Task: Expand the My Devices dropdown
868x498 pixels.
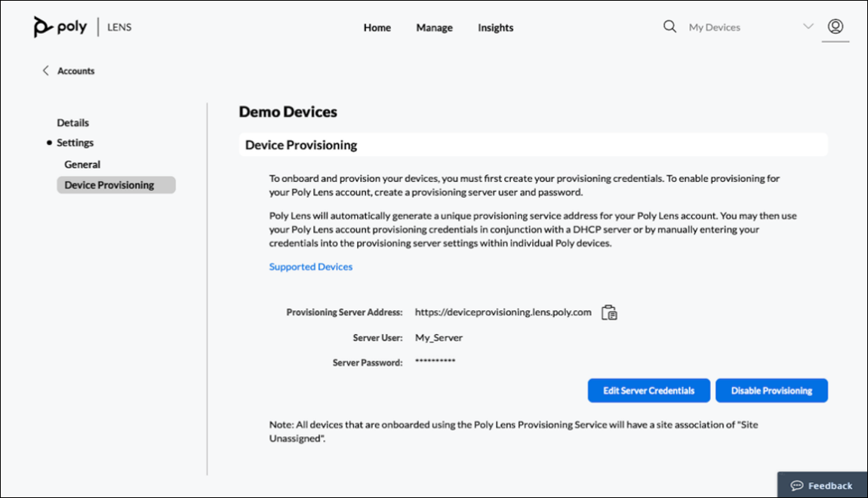Action: point(808,26)
